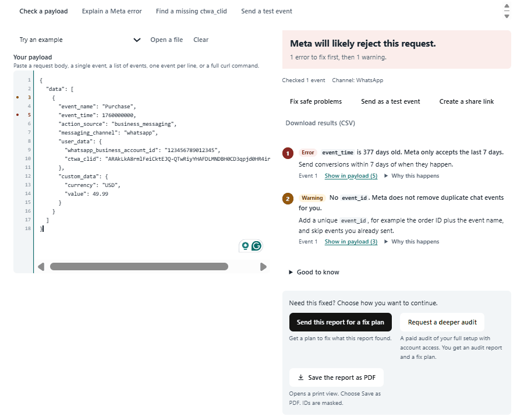Click the red Error label tag
This screenshot has height=420, width=524.
pyautogui.click(x=308, y=153)
